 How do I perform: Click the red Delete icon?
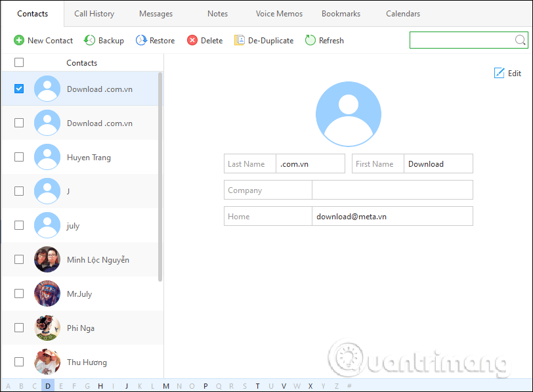(x=192, y=41)
